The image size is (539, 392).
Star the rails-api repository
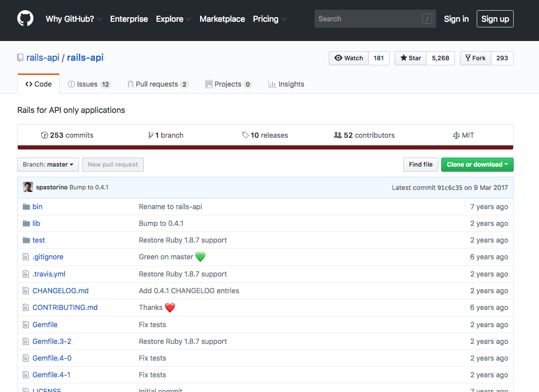[411, 58]
